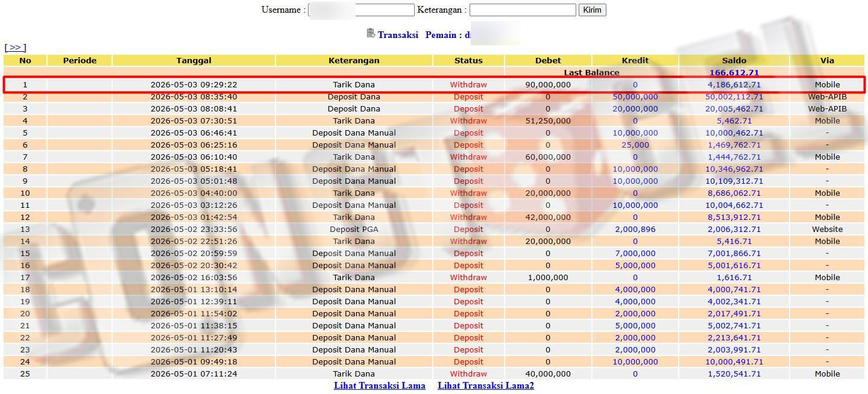Click the credit amount 25,000

(x=635, y=145)
